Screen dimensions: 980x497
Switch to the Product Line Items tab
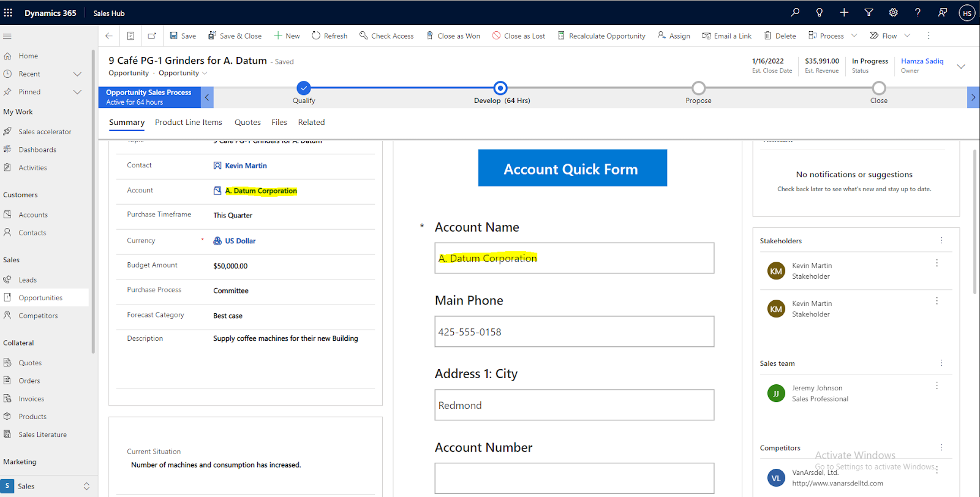(x=189, y=123)
